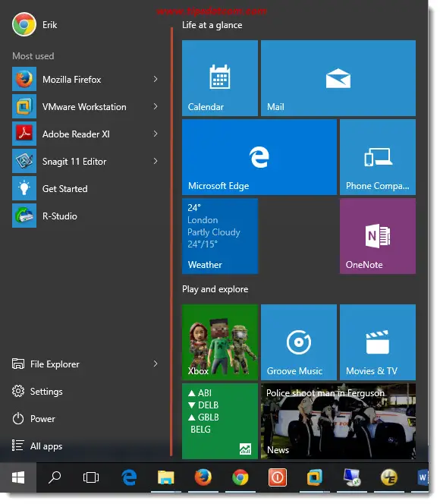Open the Power options
The height and width of the screenshot is (504, 440).
33,419
